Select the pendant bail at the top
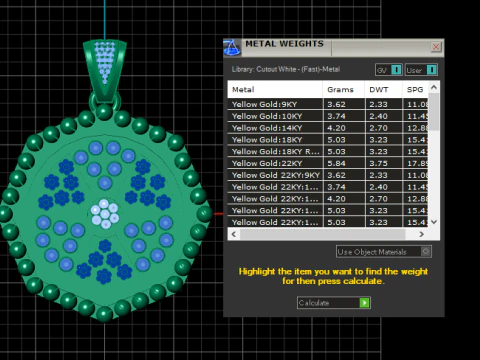 tap(105, 71)
